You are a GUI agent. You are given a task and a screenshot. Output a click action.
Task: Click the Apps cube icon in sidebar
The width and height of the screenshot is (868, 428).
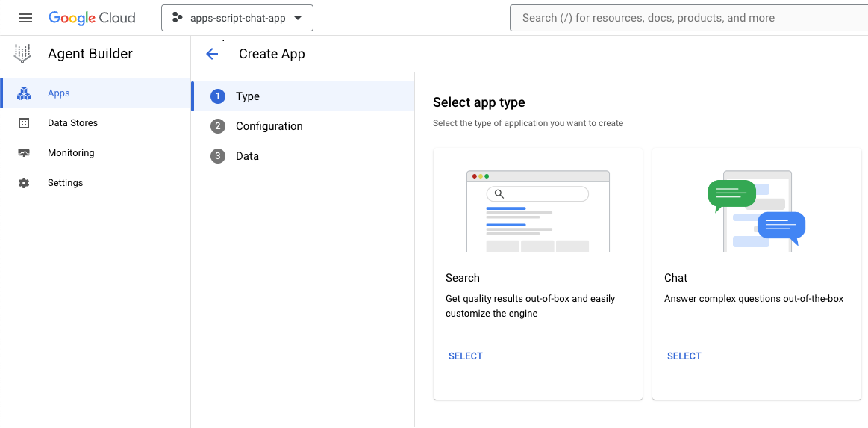tap(24, 93)
